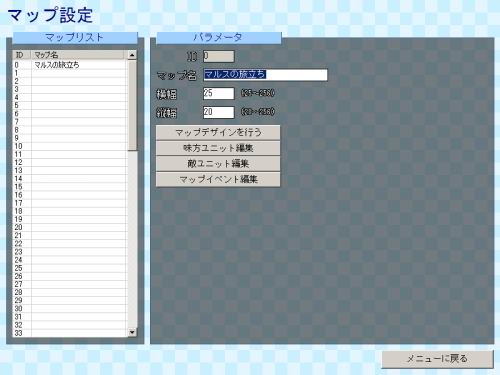Select map list row with ID 1

70,73
